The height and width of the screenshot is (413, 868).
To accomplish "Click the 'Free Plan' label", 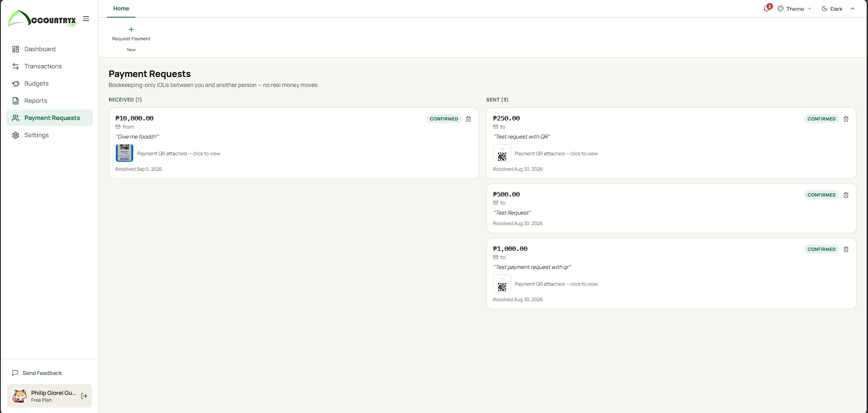I will click(x=41, y=400).
